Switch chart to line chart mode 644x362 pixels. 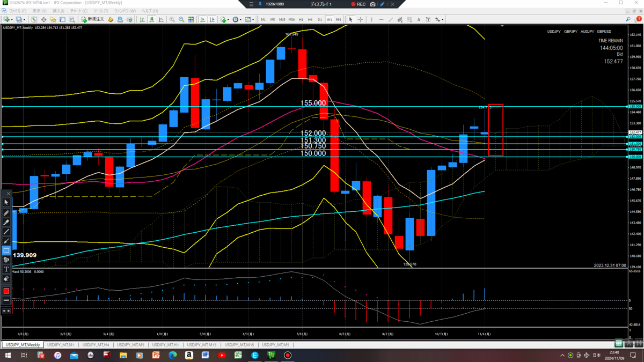(x=161, y=19)
